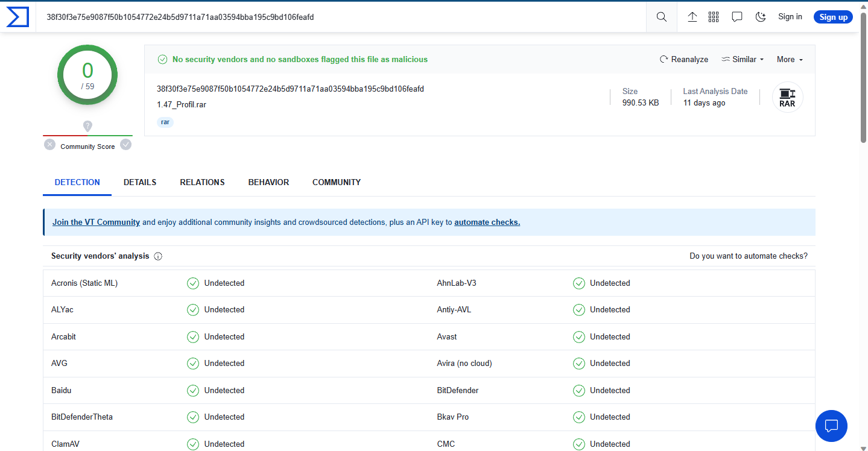Click the Antiy-AVL undetected check icon
The height and width of the screenshot is (451, 868).
579,310
